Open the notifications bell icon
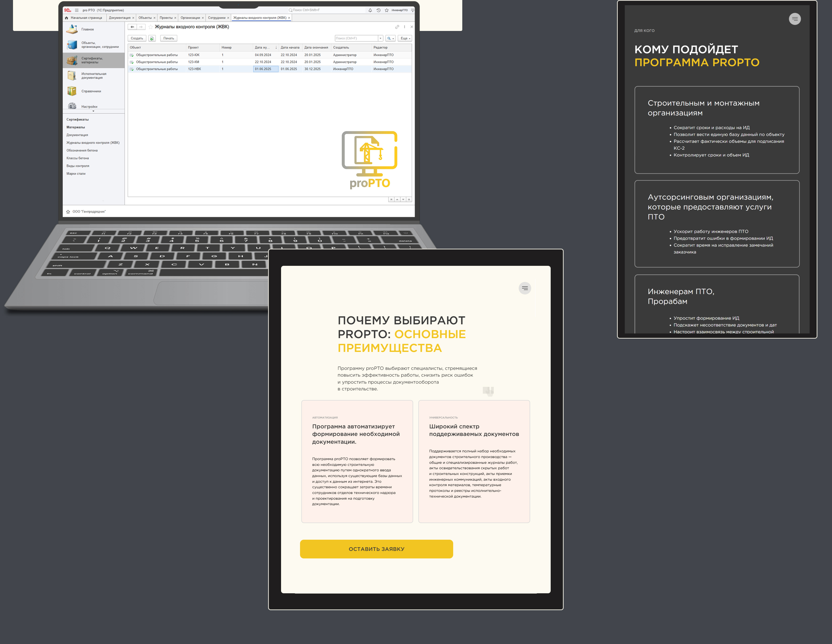Image resolution: width=832 pixels, height=644 pixels. [370, 10]
